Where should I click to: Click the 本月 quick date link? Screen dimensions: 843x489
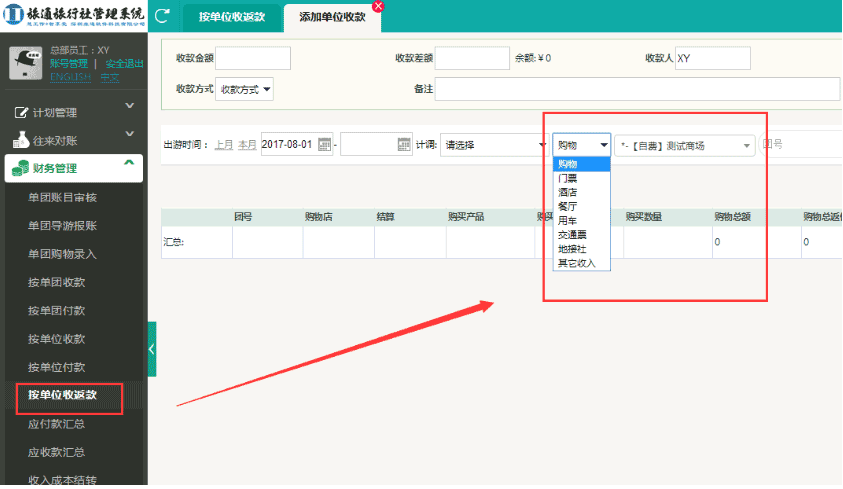point(247,145)
